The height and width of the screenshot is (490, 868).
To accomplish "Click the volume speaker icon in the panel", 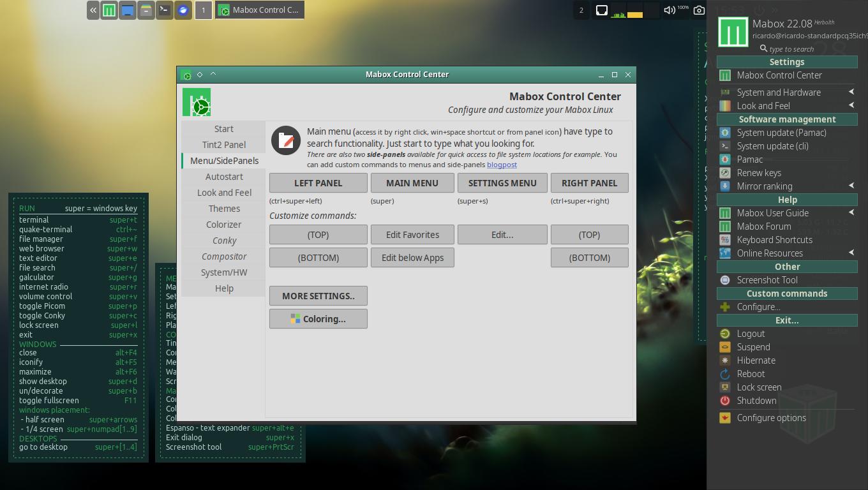I will [x=670, y=10].
